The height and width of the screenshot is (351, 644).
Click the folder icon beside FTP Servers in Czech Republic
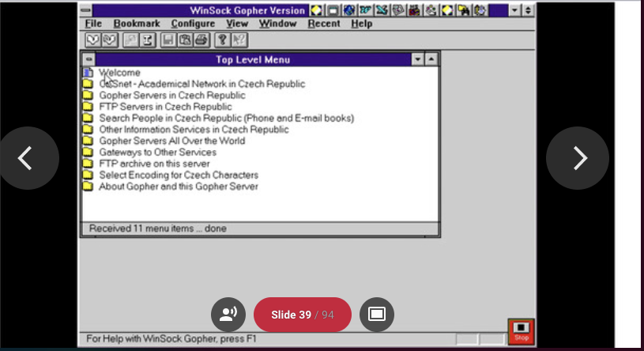click(88, 107)
